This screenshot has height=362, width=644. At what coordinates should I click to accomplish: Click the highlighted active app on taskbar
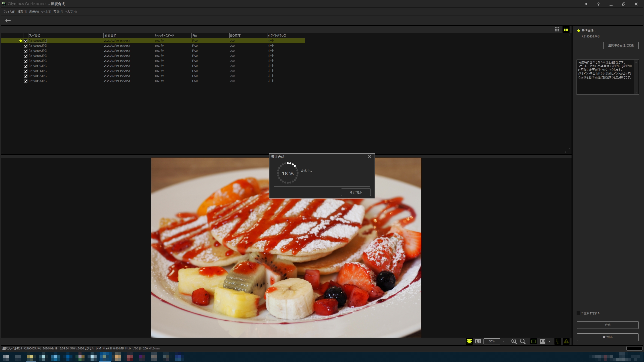[x=105, y=357]
